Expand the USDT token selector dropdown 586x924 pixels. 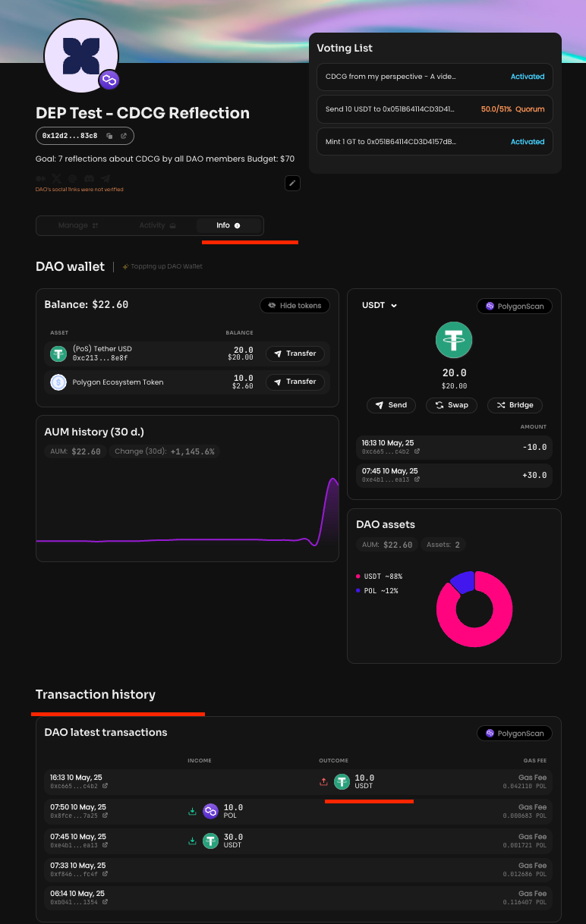(380, 306)
